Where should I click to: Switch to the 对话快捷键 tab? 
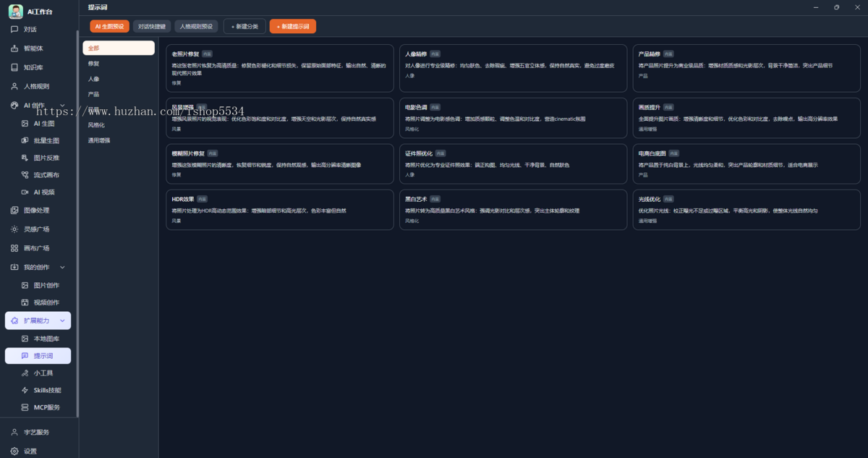point(152,27)
